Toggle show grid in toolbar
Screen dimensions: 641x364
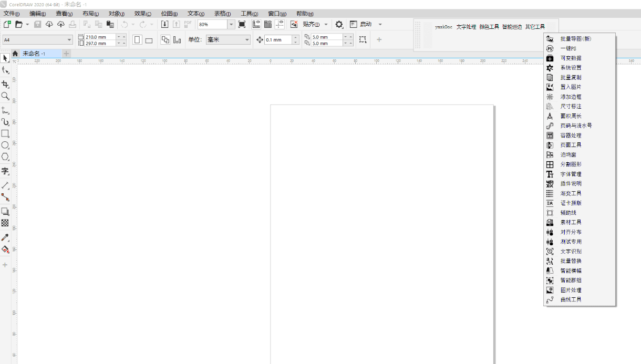267,24
